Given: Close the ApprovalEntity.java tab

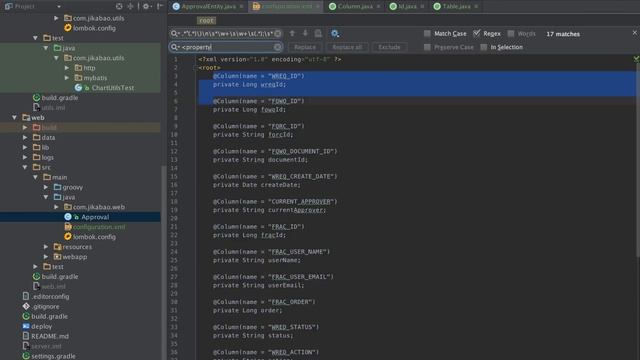Looking at the screenshot, I should point(242,7).
